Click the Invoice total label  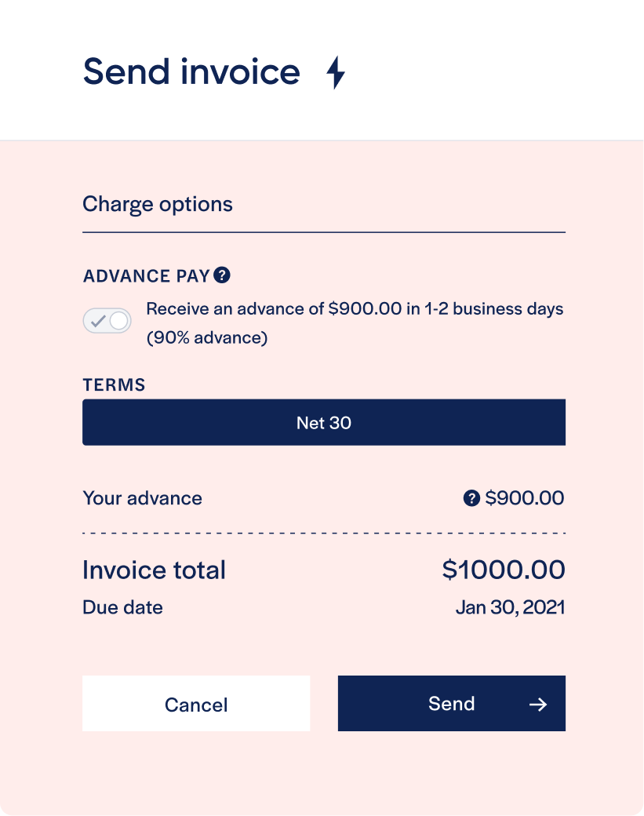[154, 570]
